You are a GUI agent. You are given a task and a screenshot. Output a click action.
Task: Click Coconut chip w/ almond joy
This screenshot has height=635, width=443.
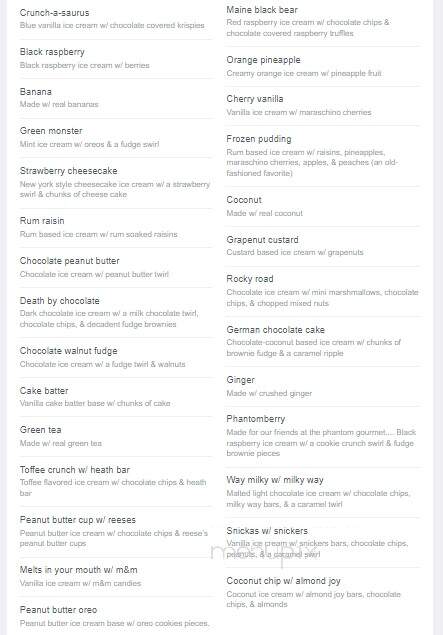pos(283,581)
